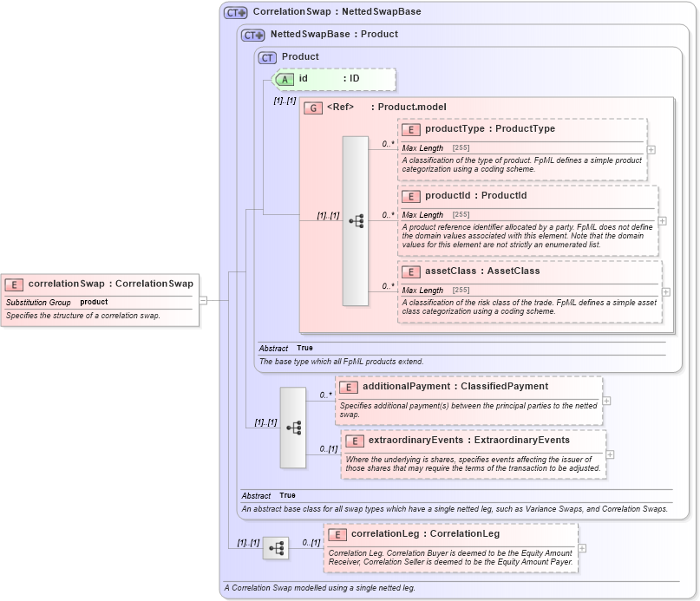Click the G group icon of Product.model

[313, 108]
